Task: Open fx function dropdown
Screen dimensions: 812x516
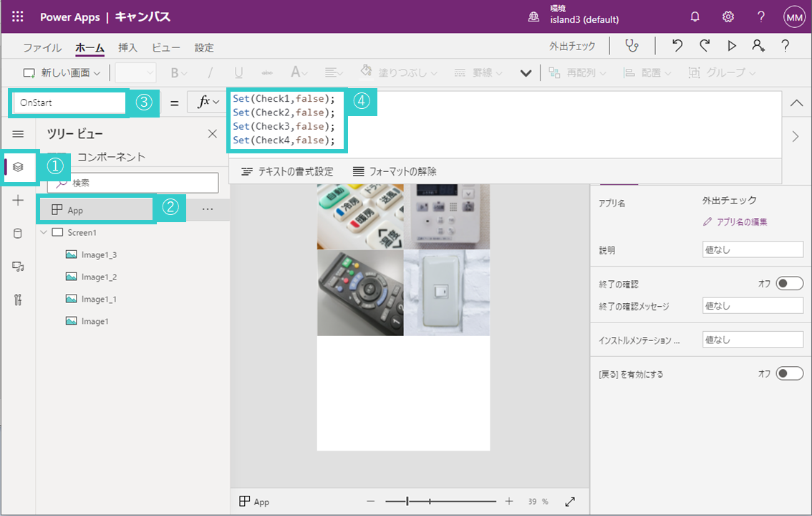Action: tap(208, 102)
